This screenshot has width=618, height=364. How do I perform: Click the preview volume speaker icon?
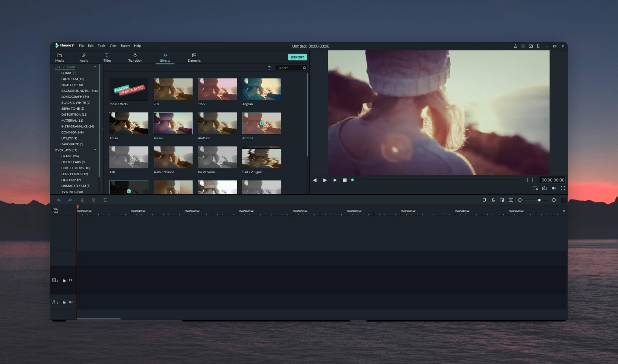[553, 188]
